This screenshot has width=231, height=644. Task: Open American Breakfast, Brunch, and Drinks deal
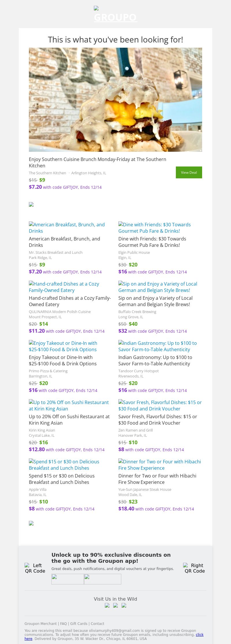67,228
